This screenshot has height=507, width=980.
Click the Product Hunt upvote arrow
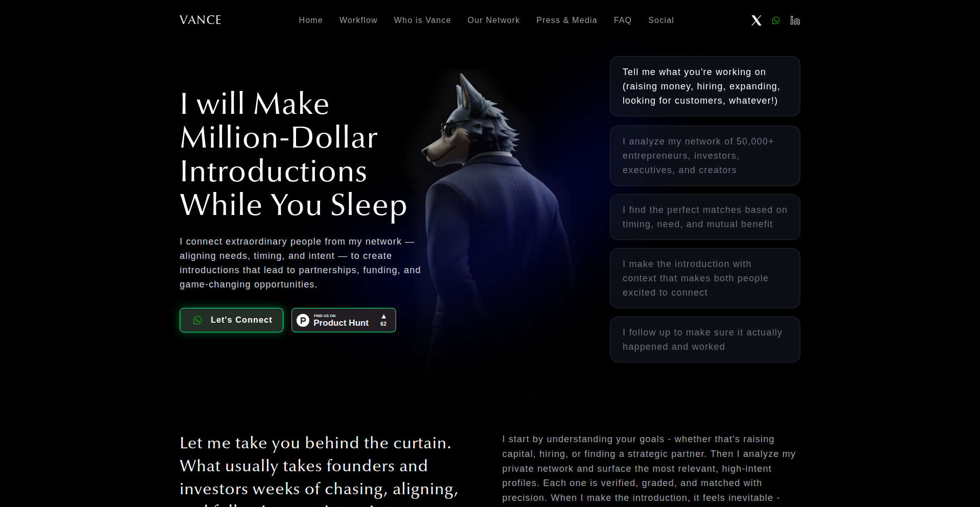coord(384,317)
